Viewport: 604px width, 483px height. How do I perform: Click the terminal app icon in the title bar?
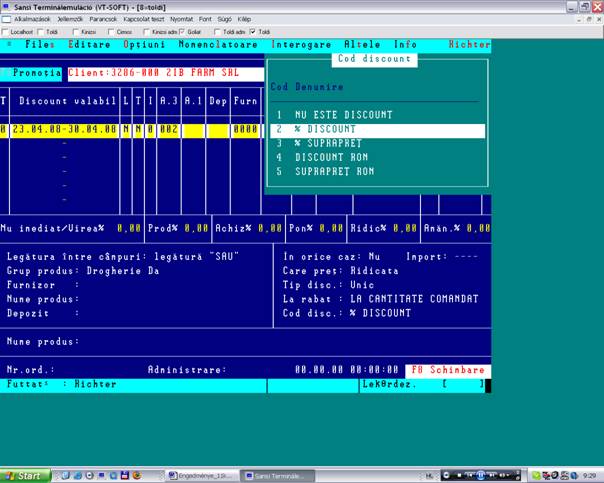pyautogui.click(x=6, y=7)
